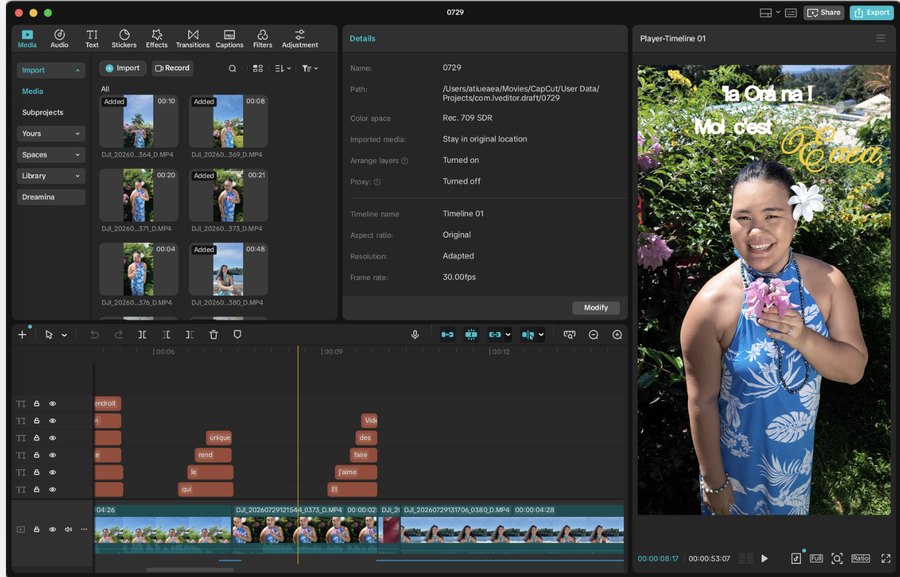This screenshot has height=577, width=900.
Task: Hide the text track containing 'rend'
Action: point(52,455)
